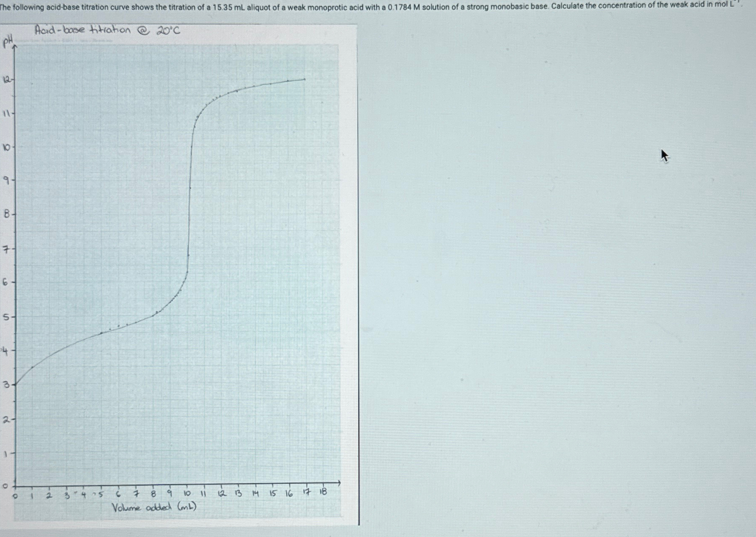Click the 'Volume added (mL)' axis label

[x=154, y=507]
